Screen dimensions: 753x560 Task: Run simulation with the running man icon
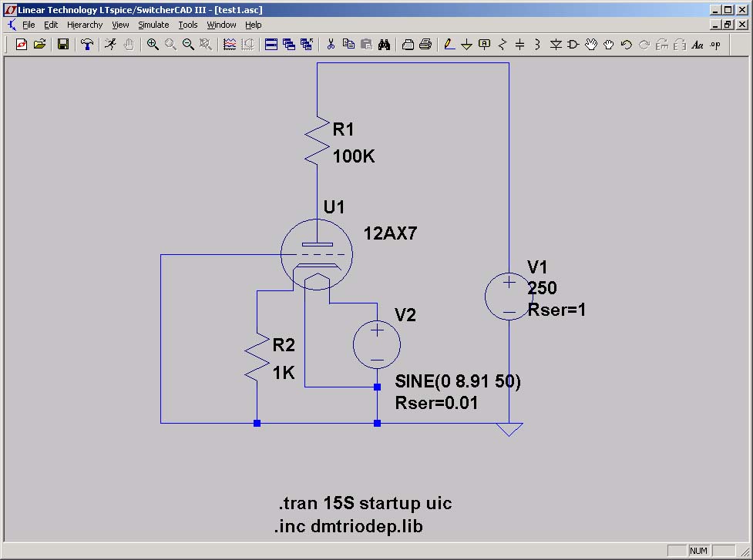coord(110,45)
